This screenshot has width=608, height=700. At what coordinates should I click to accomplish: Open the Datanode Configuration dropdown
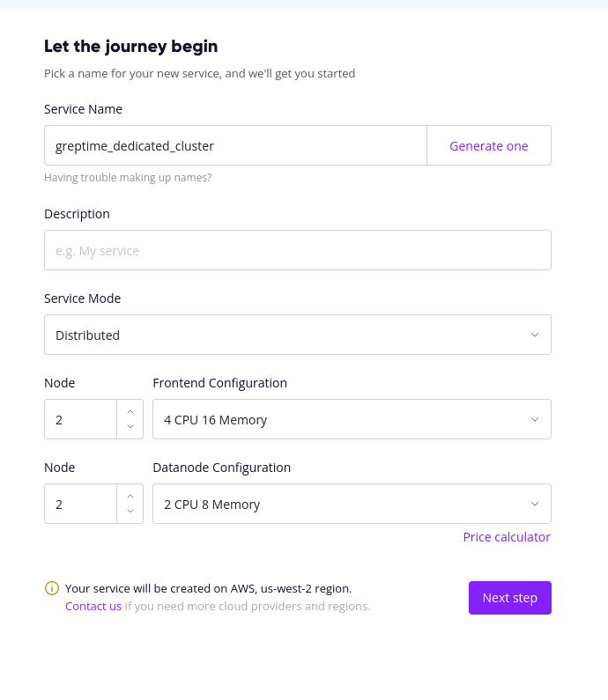click(x=535, y=504)
